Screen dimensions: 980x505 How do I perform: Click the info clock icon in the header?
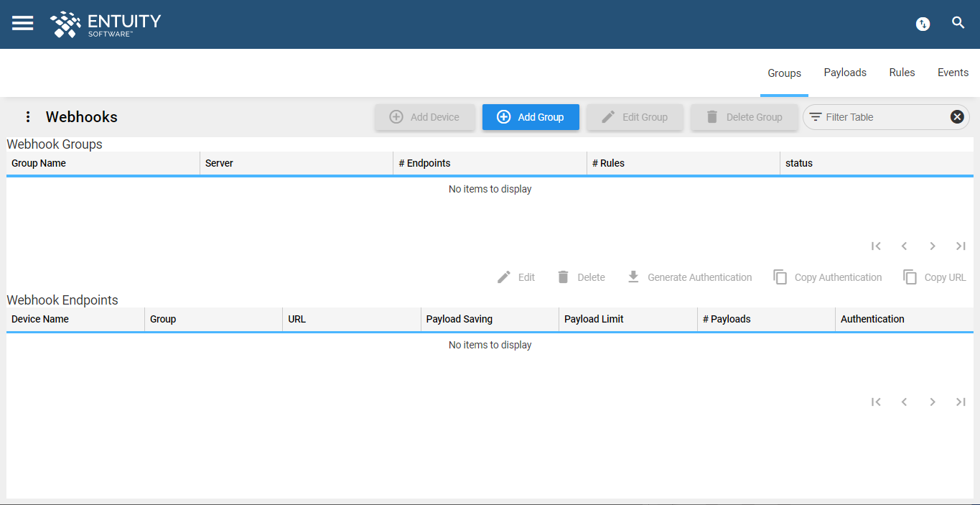click(923, 24)
